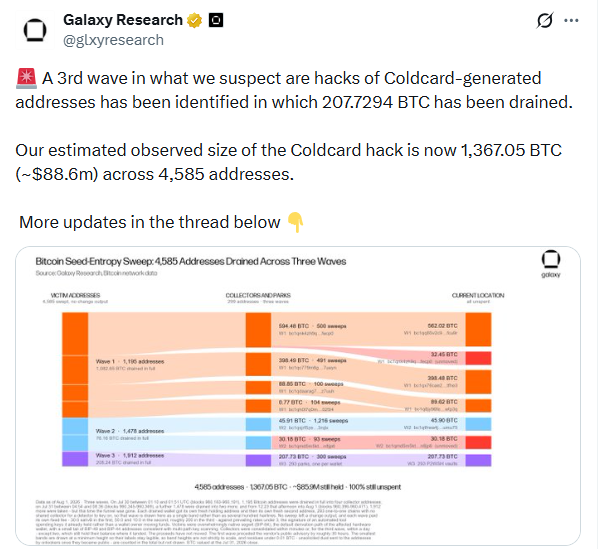601x549 pixels.
Task: Click the chart title about 4,585 addresses
Action: [191, 261]
